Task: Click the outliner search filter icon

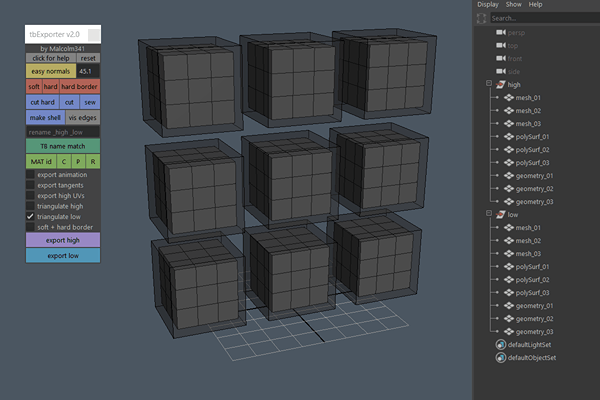Action: point(482,18)
